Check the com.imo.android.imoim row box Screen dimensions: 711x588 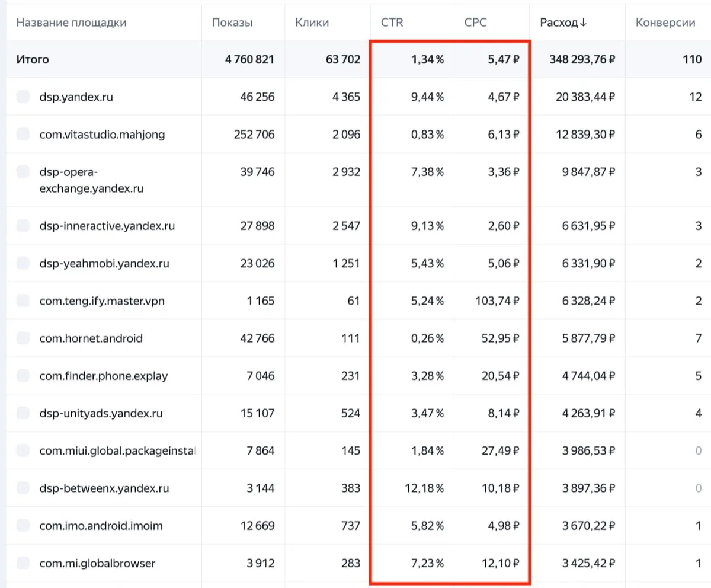[x=23, y=525]
